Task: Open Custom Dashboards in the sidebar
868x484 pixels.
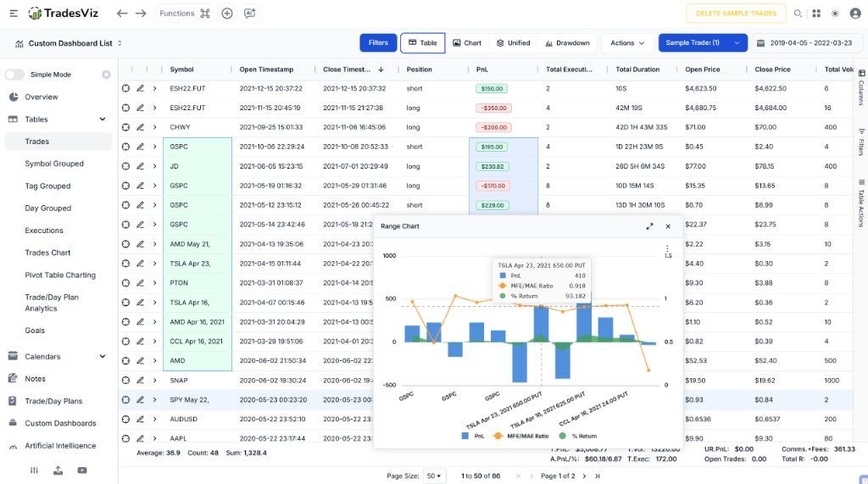Action: [60, 423]
